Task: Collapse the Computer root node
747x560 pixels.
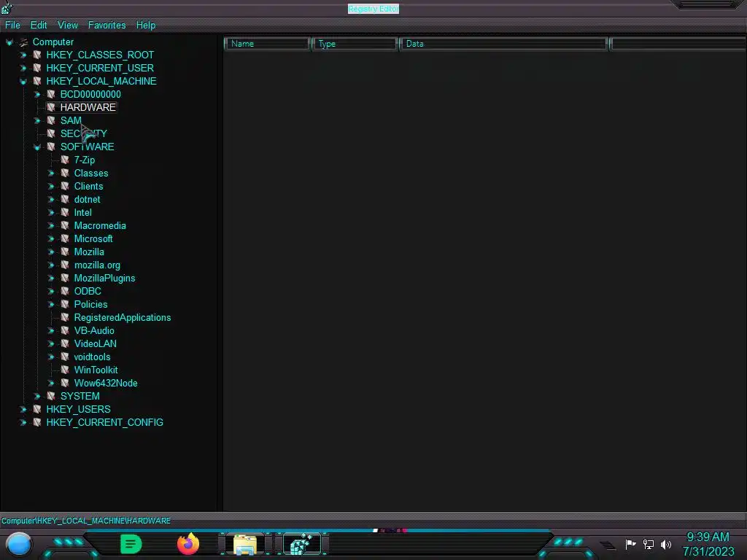Action: tap(9, 42)
